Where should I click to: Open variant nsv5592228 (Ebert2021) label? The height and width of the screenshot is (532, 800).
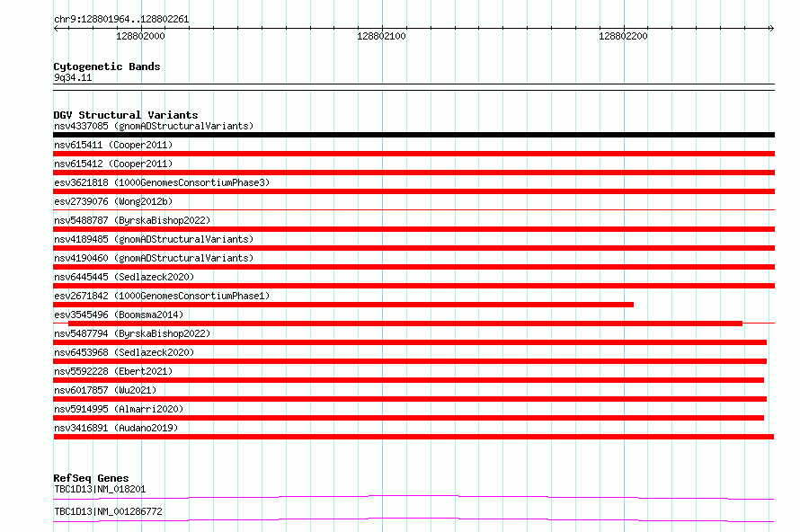point(113,371)
